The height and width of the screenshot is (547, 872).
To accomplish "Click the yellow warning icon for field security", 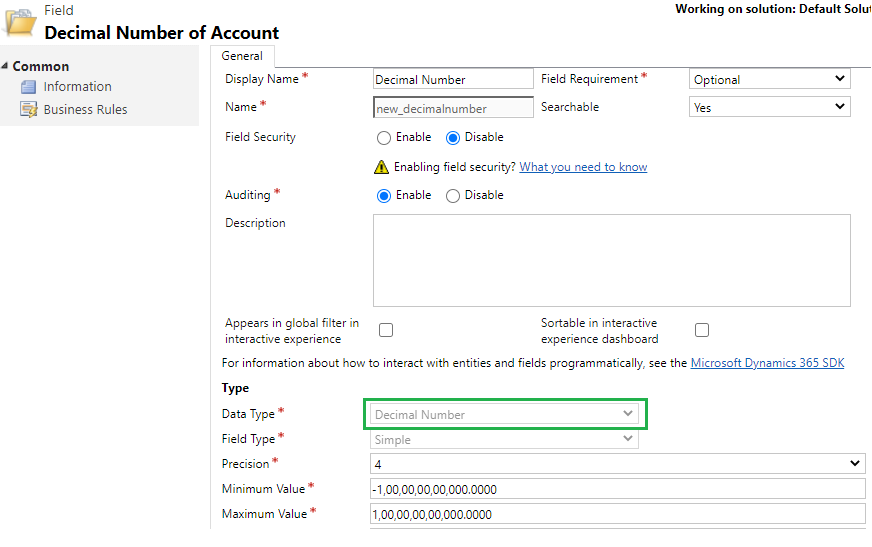I will point(382,167).
